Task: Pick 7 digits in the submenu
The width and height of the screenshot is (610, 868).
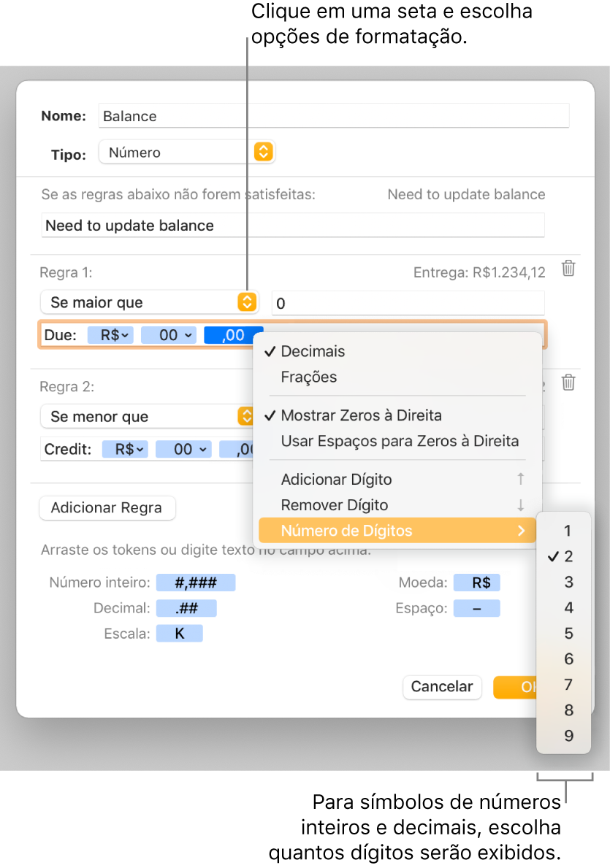Action: 564,685
